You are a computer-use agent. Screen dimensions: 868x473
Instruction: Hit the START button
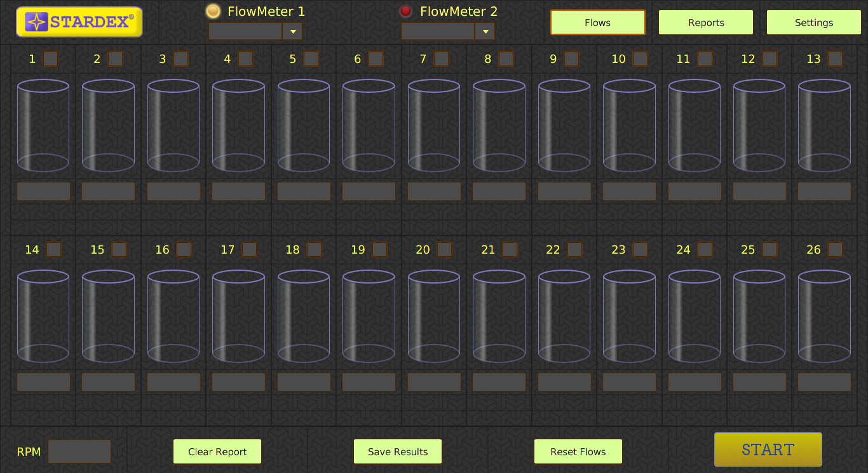pyautogui.click(x=768, y=449)
